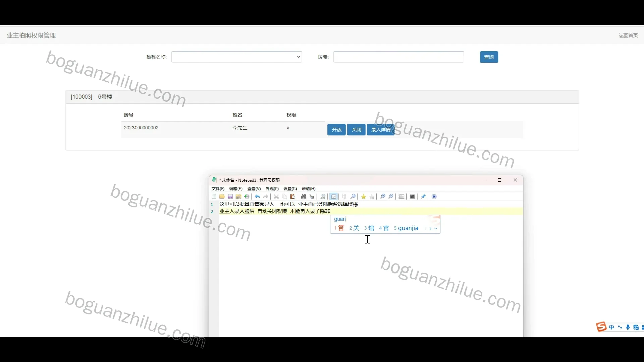Expand the IME candidate list arrow

coord(436,229)
